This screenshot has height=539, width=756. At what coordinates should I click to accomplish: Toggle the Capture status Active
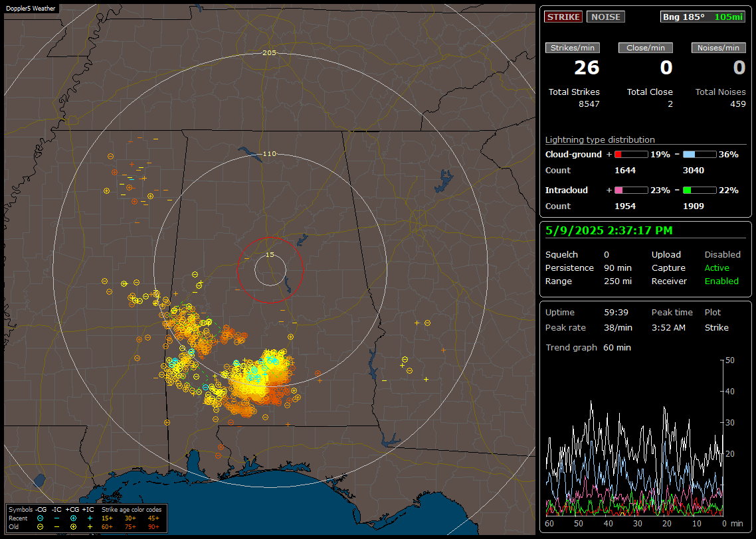(716, 268)
